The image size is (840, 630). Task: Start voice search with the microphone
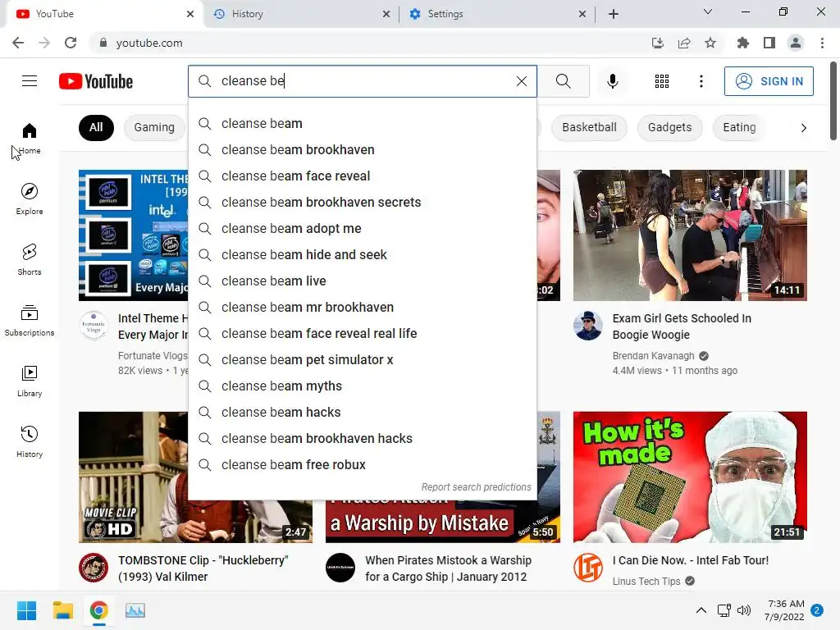612,81
